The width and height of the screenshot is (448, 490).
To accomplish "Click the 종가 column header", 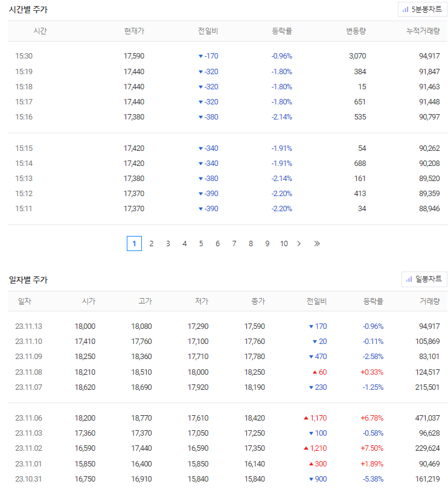I will 258,301.
